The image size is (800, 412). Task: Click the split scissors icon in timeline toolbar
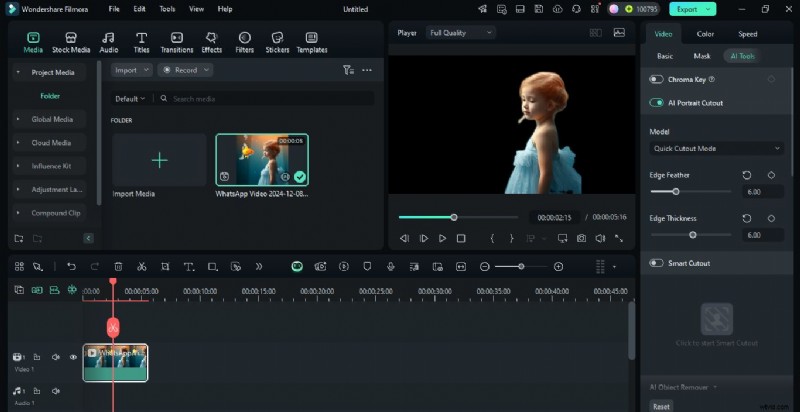(142, 267)
